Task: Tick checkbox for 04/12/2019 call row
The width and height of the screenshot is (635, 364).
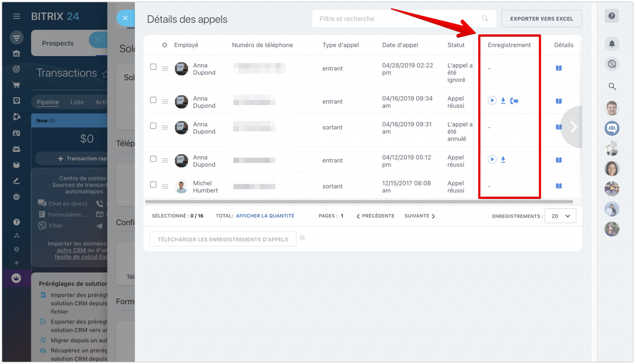Action: 153,159
